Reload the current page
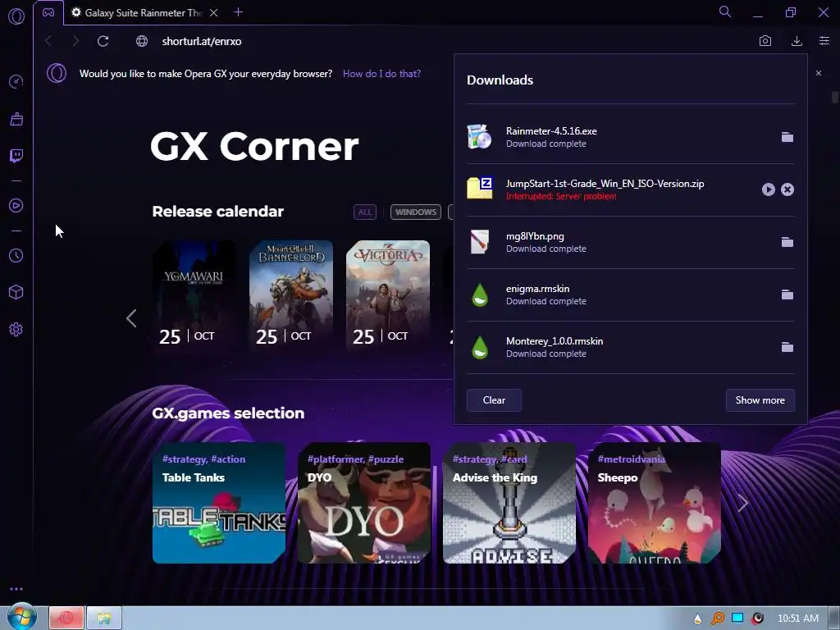The height and width of the screenshot is (630, 840). pos(103,41)
